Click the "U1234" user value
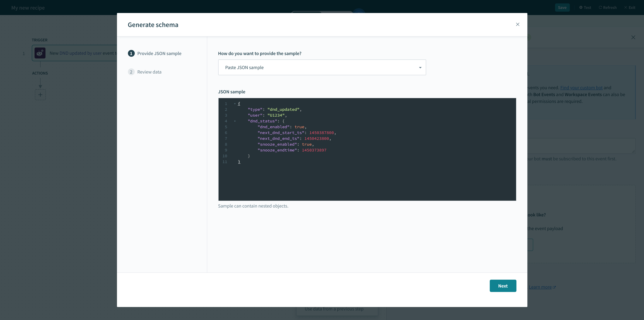 276,115
